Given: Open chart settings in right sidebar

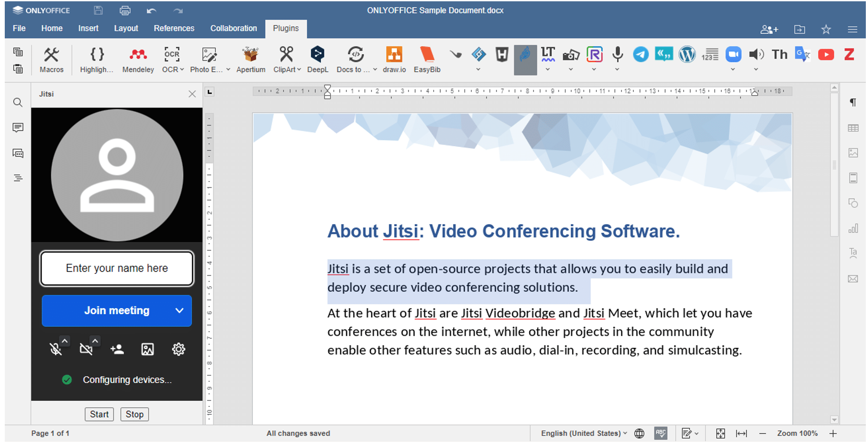Looking at the screenshot, I should 853,228.
